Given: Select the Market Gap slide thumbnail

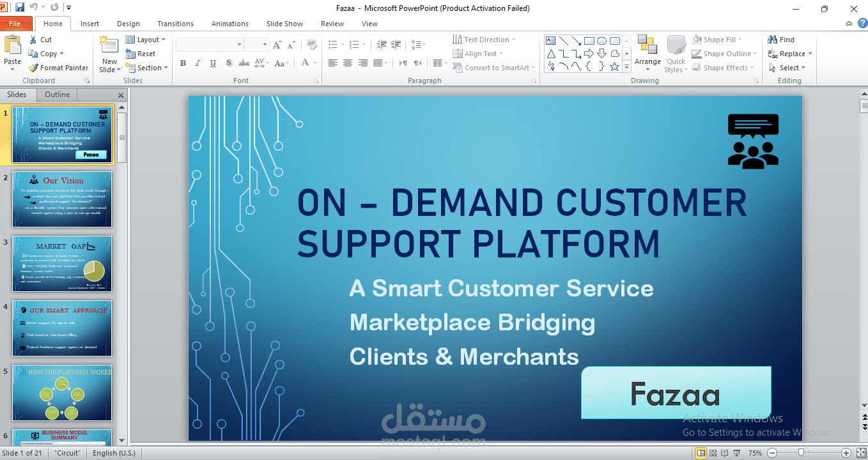Looking at the screenshot, I should coord(62,264).
